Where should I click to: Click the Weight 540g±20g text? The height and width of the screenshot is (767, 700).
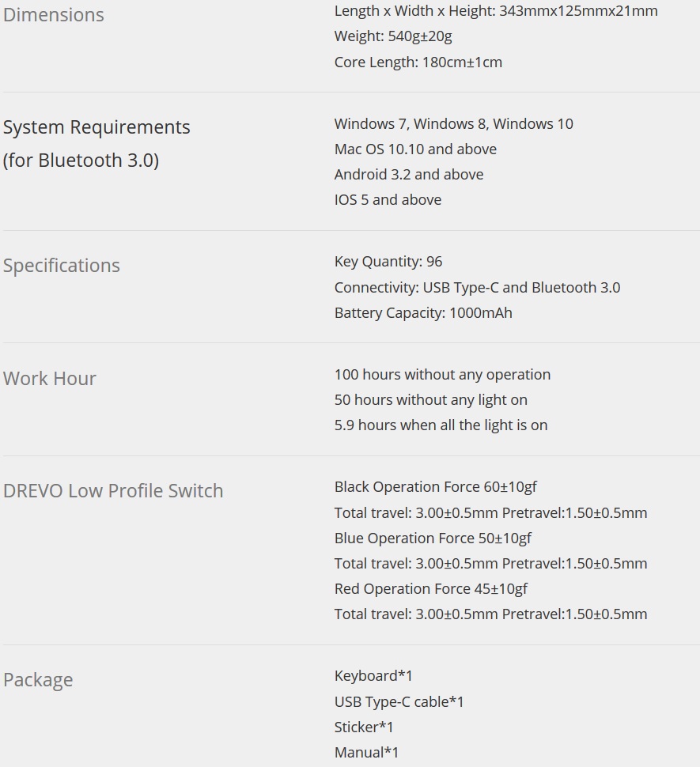[x=393, y=36]
